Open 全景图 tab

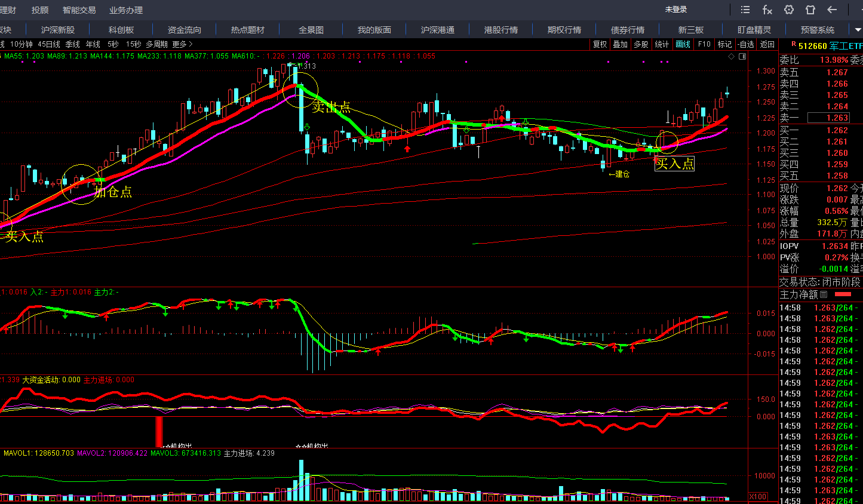(311, 29)
